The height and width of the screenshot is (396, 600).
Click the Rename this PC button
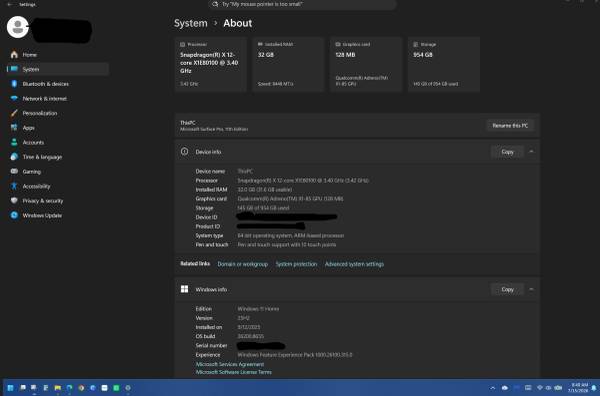510,125
